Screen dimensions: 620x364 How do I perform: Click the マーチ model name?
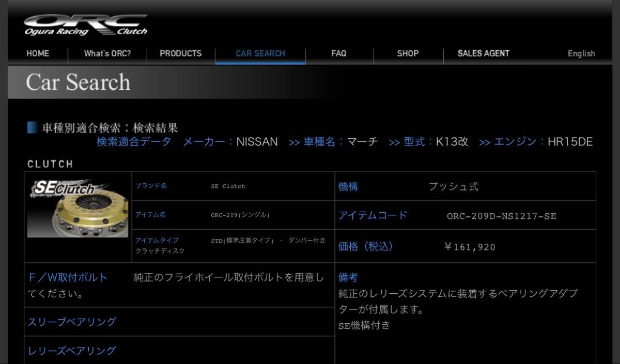click(x=362, y=141)
